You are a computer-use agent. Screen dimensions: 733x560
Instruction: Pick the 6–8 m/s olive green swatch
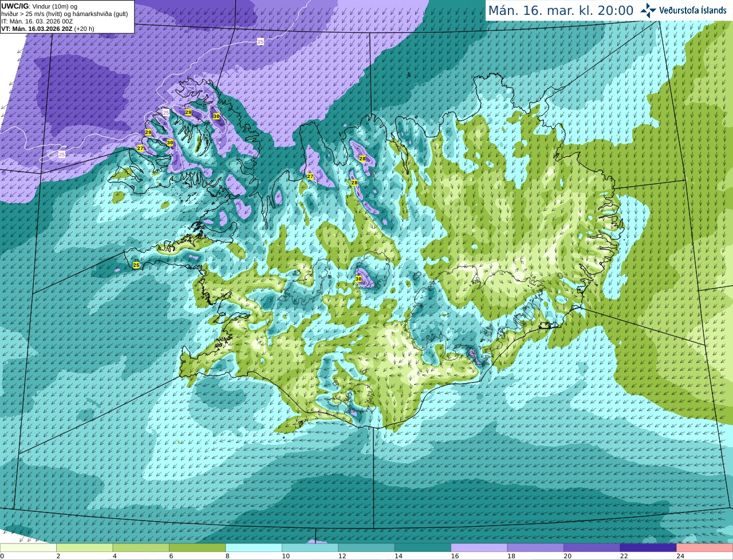coord(198,547)
